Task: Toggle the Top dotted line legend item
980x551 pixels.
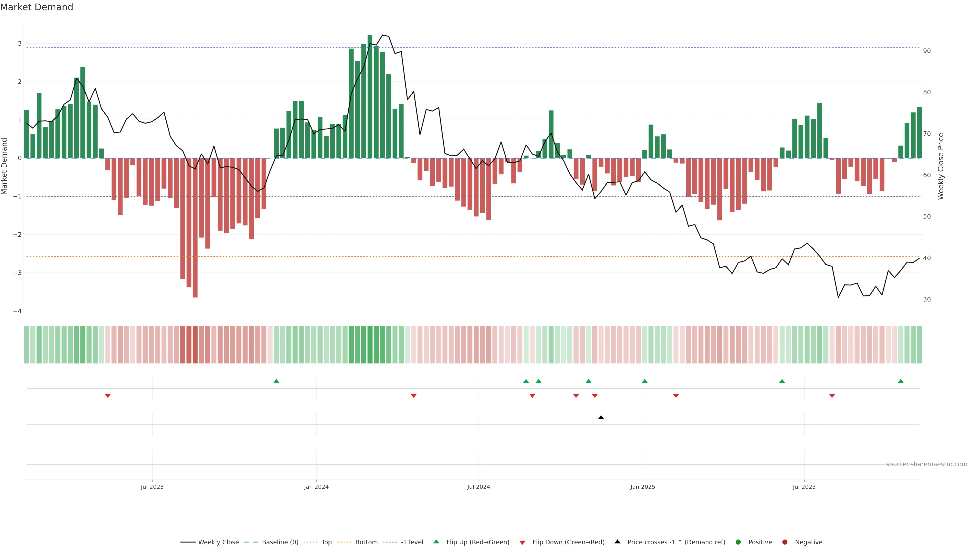Action: tap(326, 542)
